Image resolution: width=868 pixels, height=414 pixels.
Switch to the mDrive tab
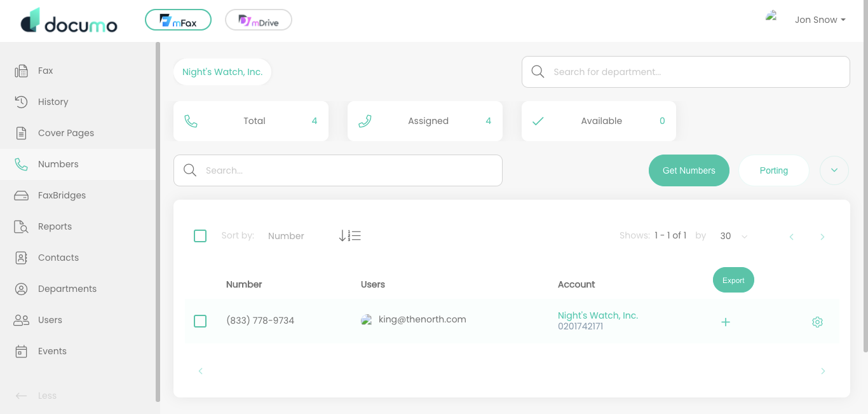coord(259,20)
